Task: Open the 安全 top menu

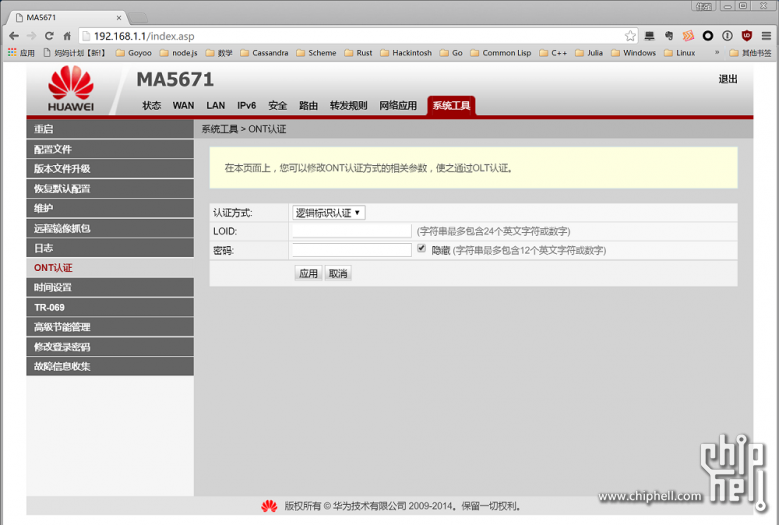Action: 278,105
